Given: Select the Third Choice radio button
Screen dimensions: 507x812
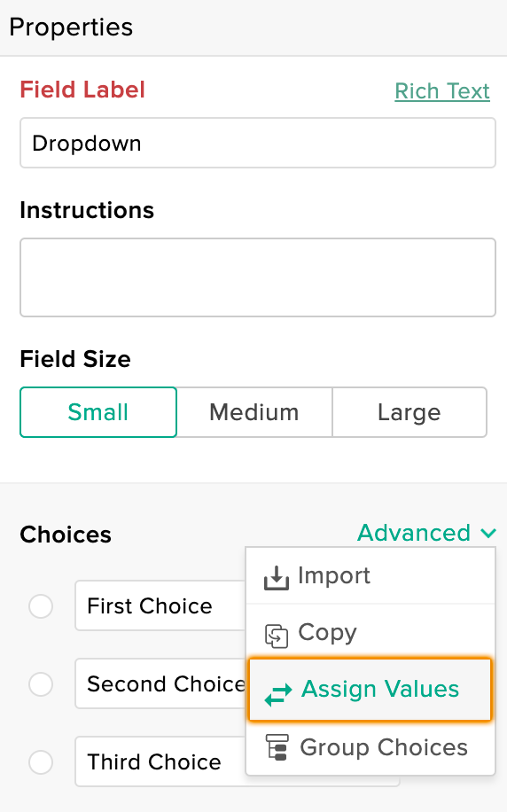Looking at the screenshot, I should [x=41, y=762].
